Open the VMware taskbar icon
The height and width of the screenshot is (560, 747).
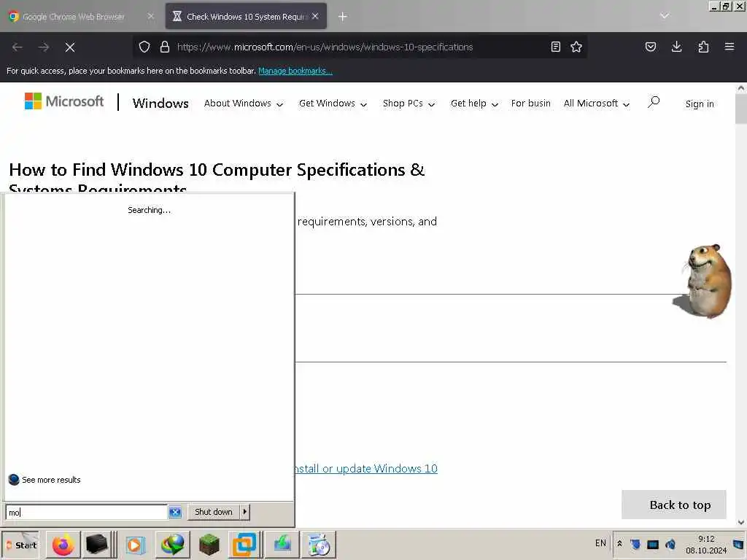tap(244, 545)
